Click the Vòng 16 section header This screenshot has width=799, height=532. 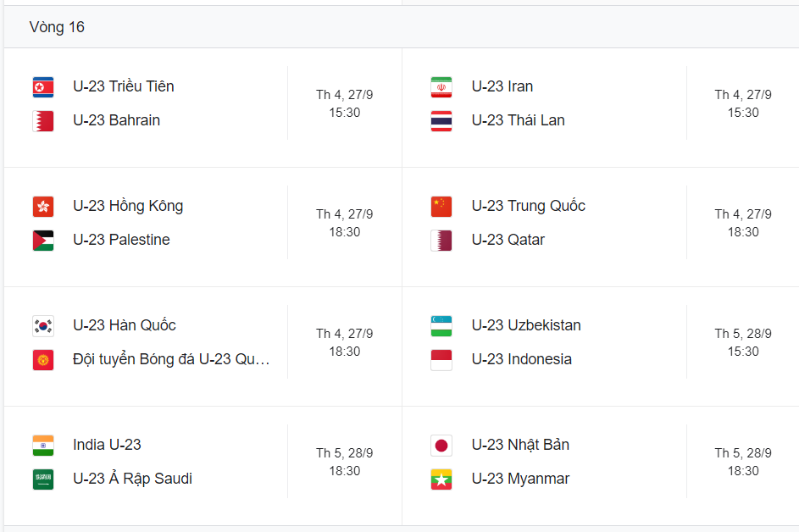[57, 27]
